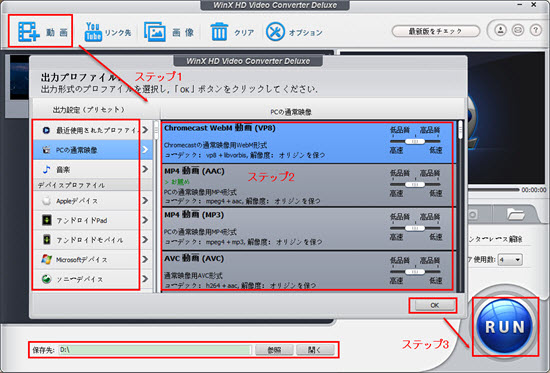Open オプション settings wrench icon
Viewport: 550px width, 373px height.
click(x=275, y=32)
